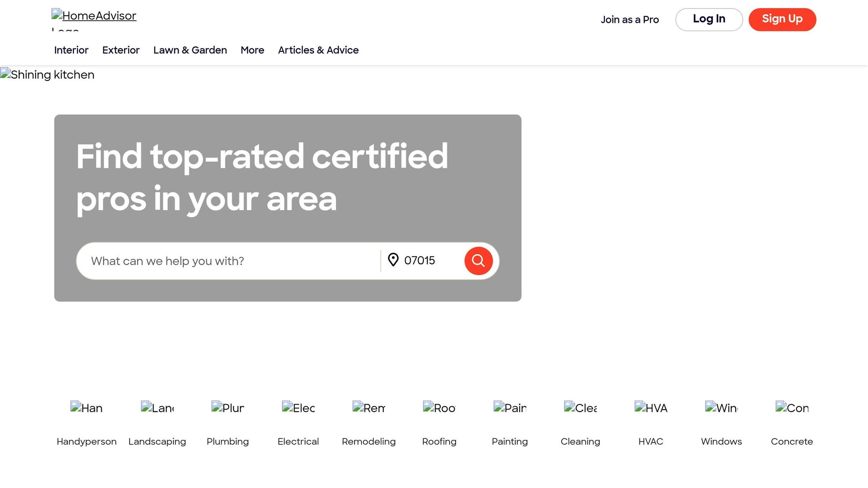Expand the Interior category menu
Image resolution: width=868 pixels, height=488 pixels.
click(71, 50)
